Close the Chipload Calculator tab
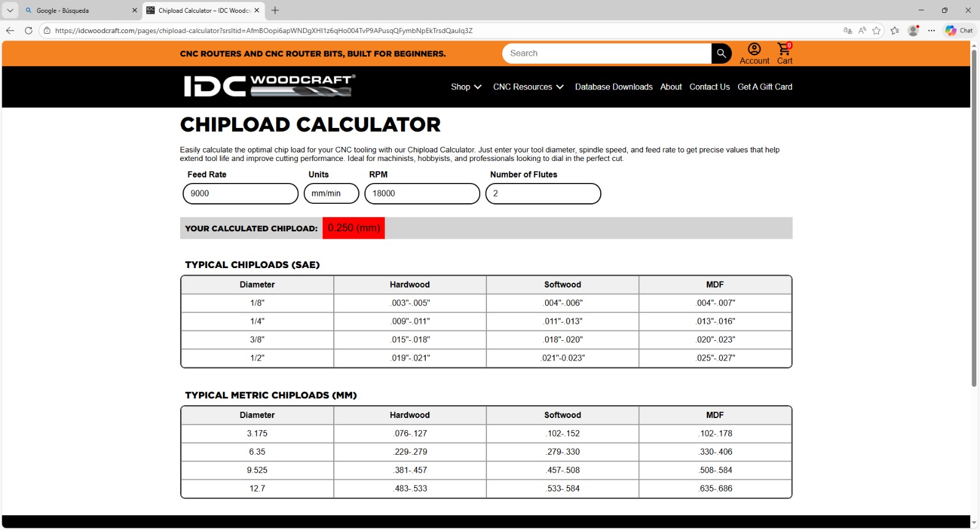Image resolution: width=980 pixels, height=530 pixels. (x=257, y=10)
